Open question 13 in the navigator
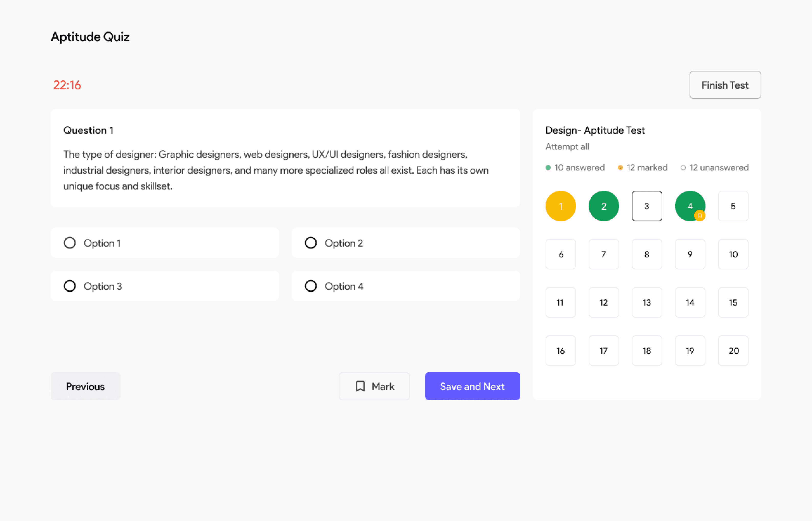812x521 pixels. (647, 302)
